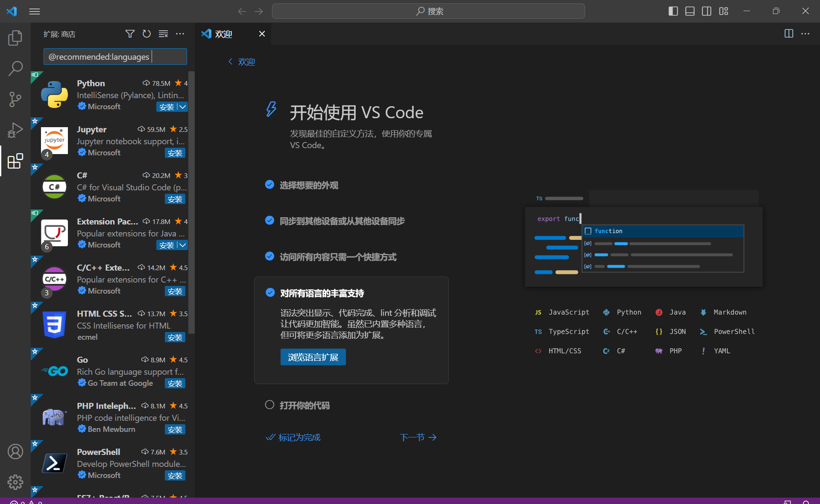Open the Search sidebar icon

(x=15, y=68)
